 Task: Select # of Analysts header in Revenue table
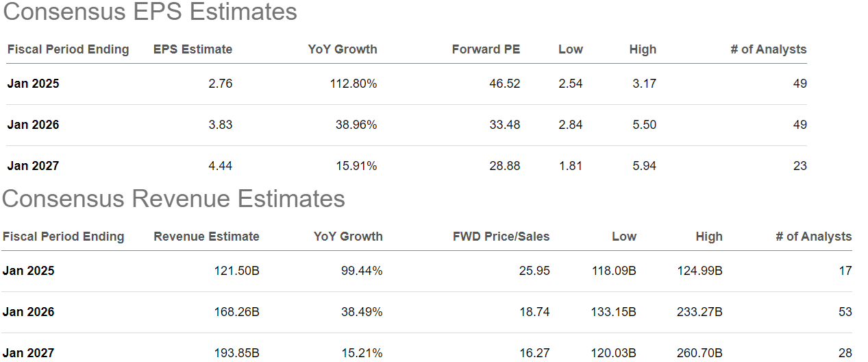(813, 237)
